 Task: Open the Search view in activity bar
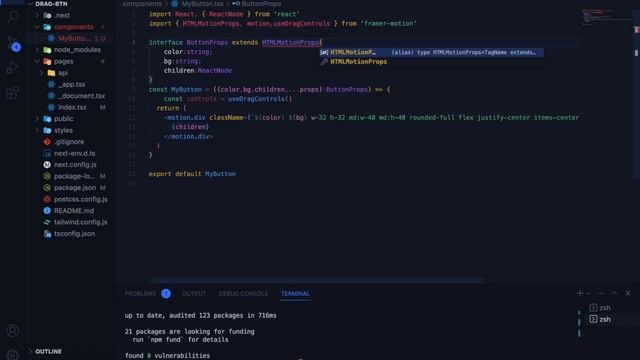tap(13, 17)
